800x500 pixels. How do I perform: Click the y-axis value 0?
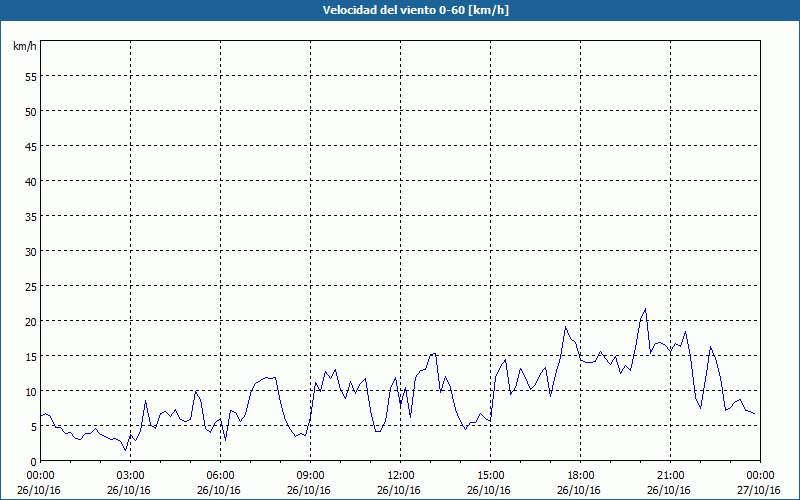34,461
